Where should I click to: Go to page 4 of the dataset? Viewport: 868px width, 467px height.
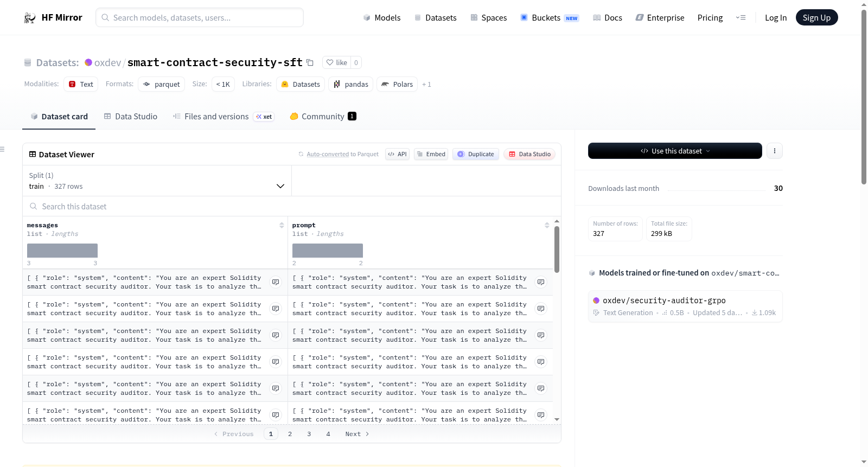[x=328, y=434]
